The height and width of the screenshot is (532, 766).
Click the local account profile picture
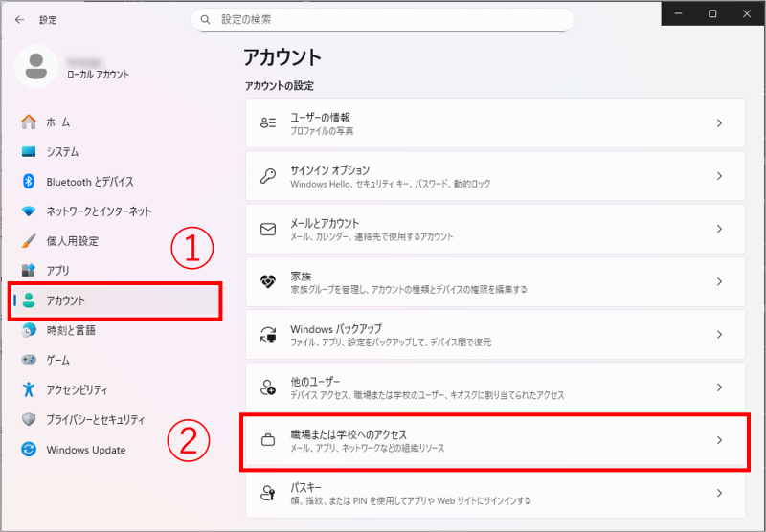[x=36, y=67]
